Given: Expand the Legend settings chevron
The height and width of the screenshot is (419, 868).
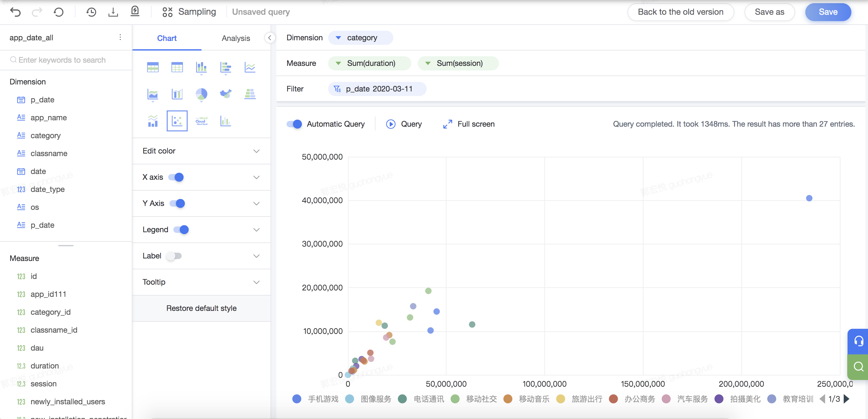Looking at the screenshot, I should (x=257, y=230).
